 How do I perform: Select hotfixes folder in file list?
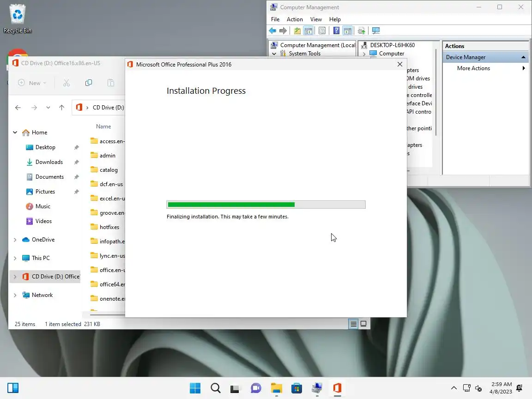click(109, 227)
